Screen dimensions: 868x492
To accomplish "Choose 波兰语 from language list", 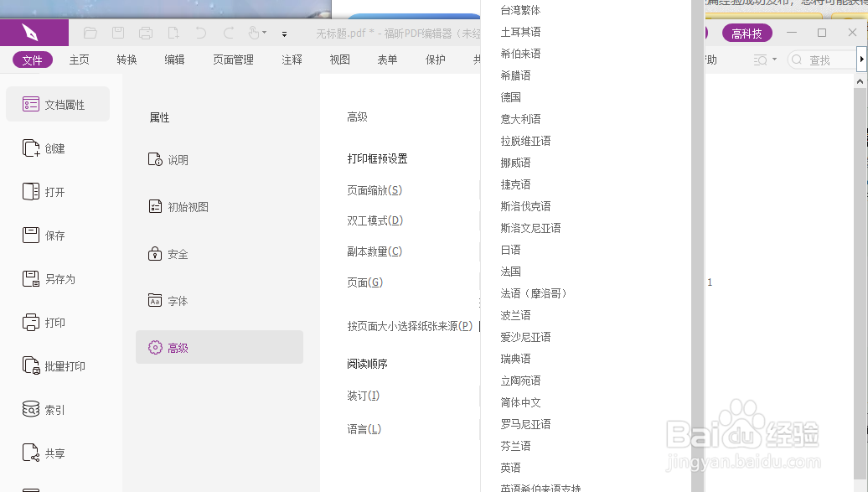I will click(515, 315).
